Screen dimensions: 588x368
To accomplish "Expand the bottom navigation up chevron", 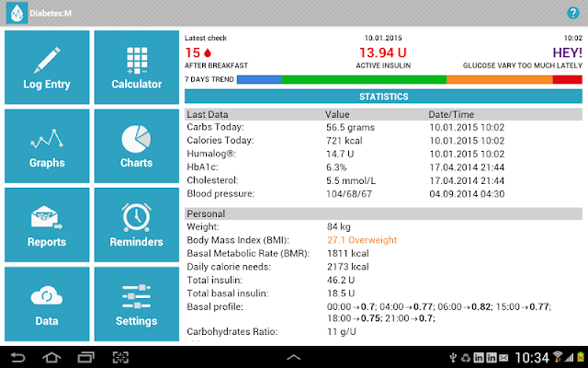I will pyautogui.click(x=294, y=357).
